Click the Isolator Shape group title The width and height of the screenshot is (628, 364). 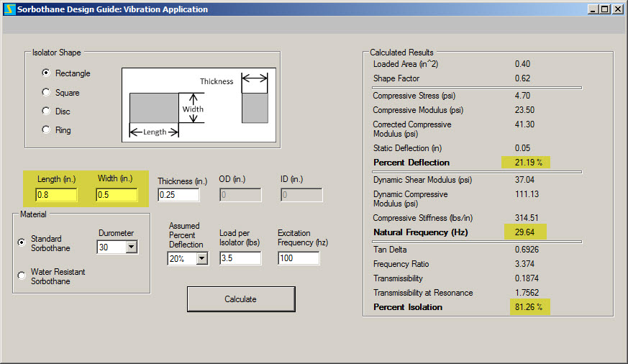pos(57,53)
